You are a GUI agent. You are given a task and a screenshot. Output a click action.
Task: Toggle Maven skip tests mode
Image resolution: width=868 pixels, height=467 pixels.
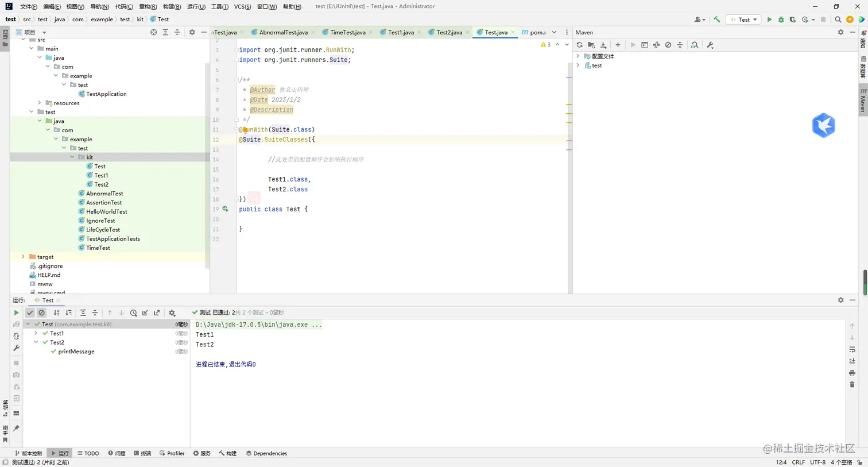[668, 45]
